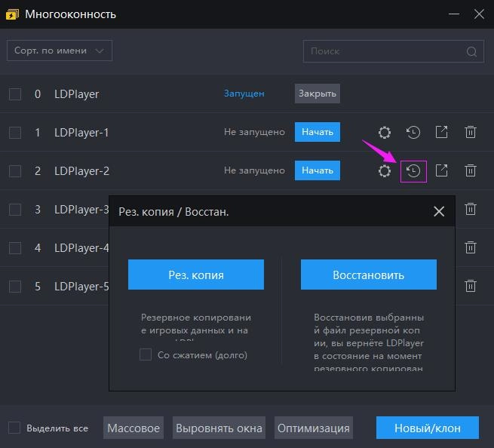The image size is (494, 448).
Task: Close the 'Рез. копия / Восстан.' dialog
Action: 439,212
